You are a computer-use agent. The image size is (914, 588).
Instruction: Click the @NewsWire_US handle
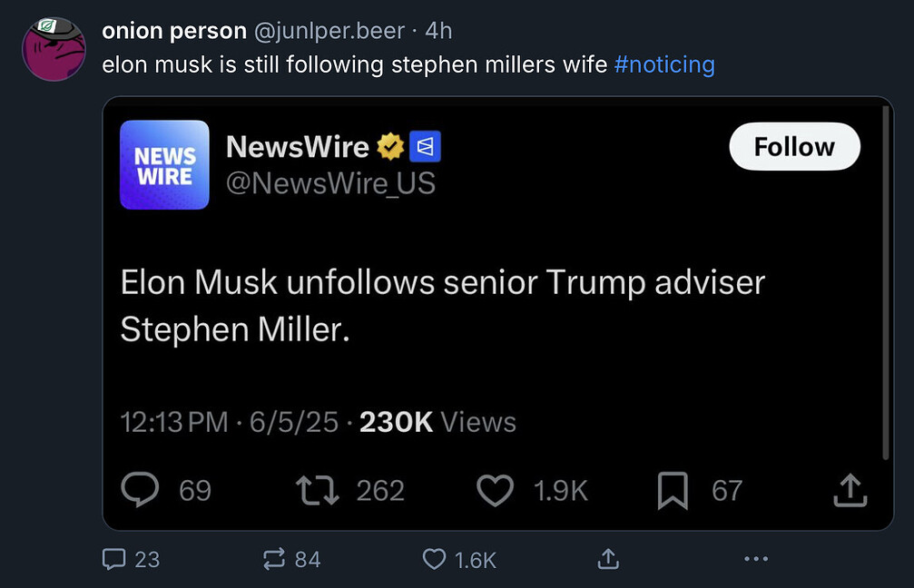point(330,183)
